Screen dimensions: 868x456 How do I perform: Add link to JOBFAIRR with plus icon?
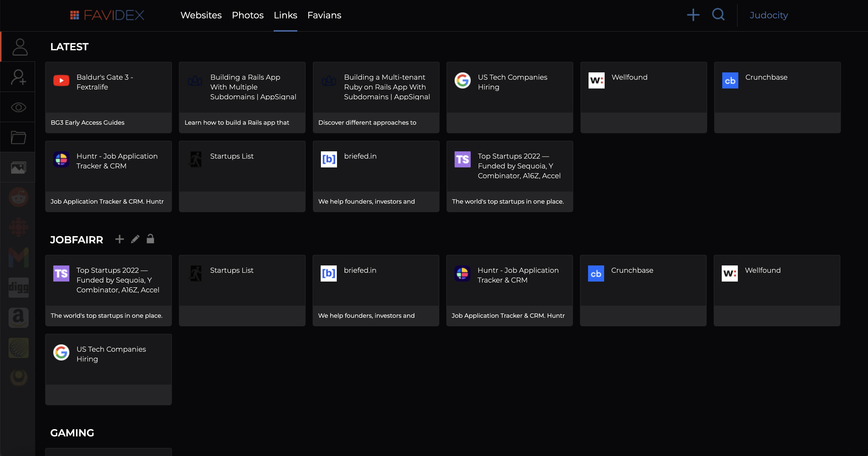120,239
